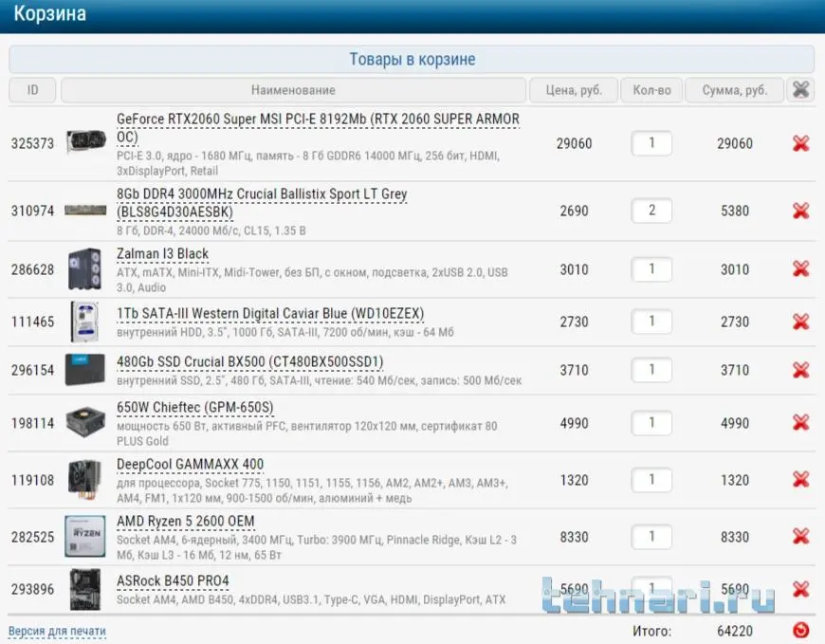Click the product ID 310974
The height and width of the screenshot is (644, 825).
tap(32, 211)
